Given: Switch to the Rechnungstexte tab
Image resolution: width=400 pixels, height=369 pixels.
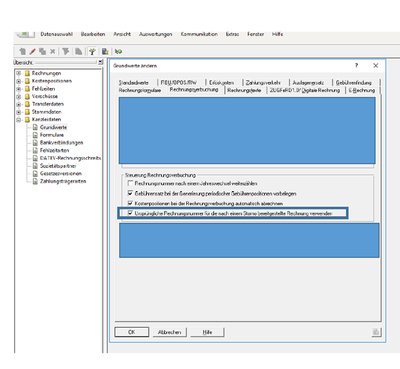Looking at the screenshot, I should tap(244, 90).
